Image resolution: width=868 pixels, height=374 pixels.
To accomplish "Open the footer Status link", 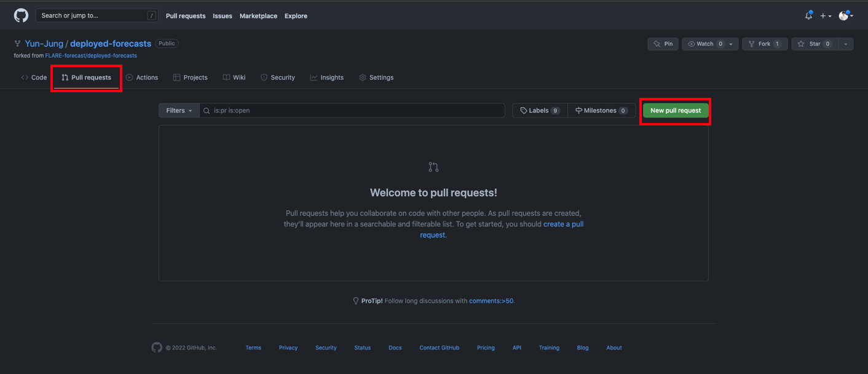I will point(363,348).
